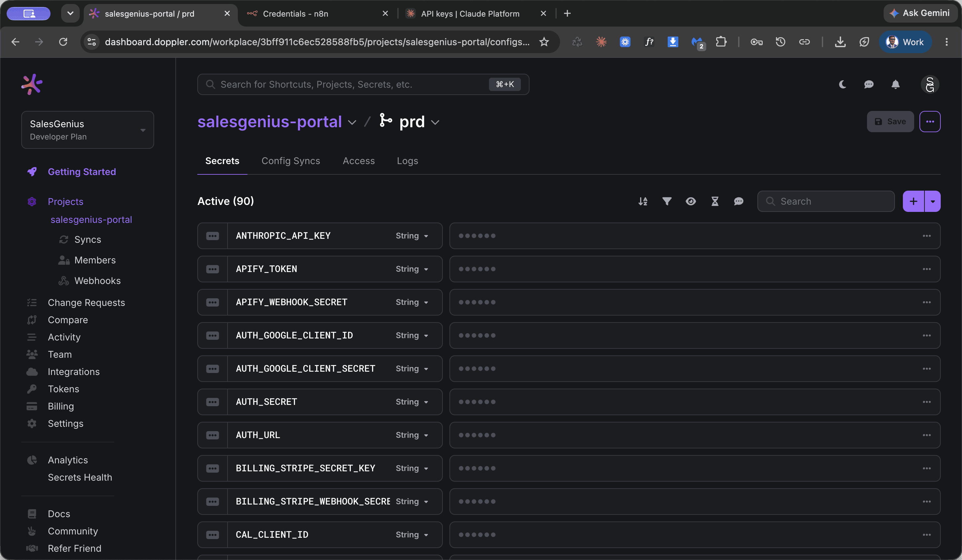This screenshot has height=560, width=962.
Task: Open String type dropdown for AUTH_URL
Action: pos(412,435)
